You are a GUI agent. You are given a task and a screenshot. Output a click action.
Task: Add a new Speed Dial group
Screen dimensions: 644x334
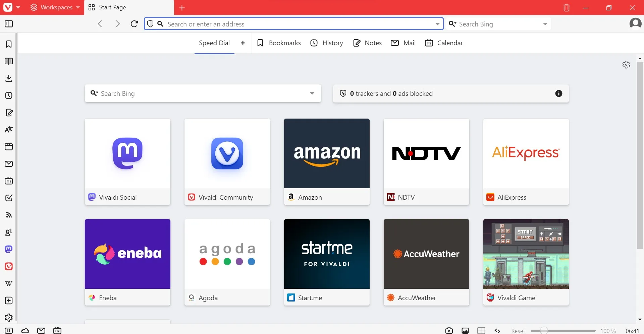point(243,43)
